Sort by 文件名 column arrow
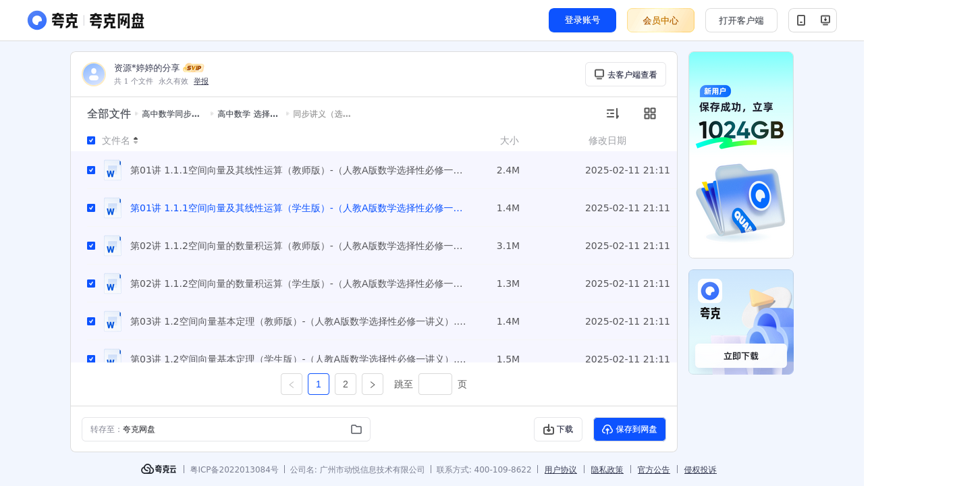The height and width of the screenshot is (486, 980). pyautogui.click(x=136, y=140)
